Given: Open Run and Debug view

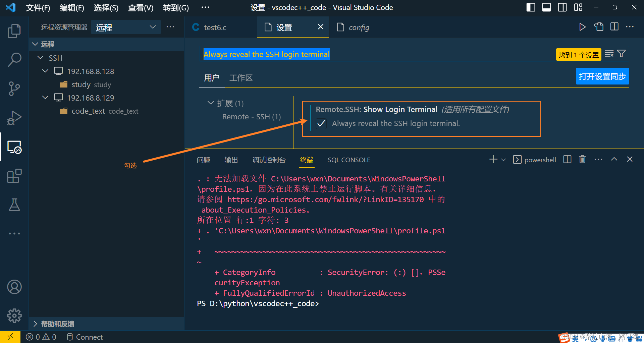Looking at the screenshot, I should 14,118.
